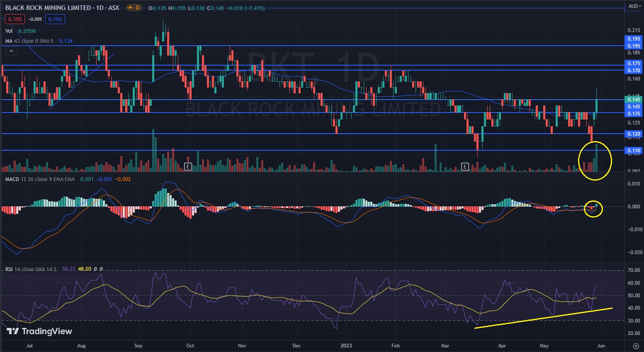The image size is (644, 352).
Task: Select the MACD 12 26 close indicator legend
Action: coord(40,179)
